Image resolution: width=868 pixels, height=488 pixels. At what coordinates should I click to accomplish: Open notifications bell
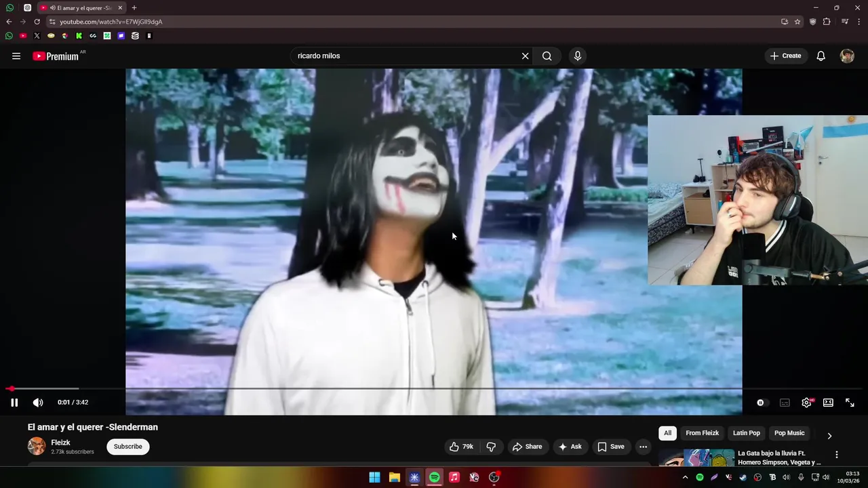[821, 56]
